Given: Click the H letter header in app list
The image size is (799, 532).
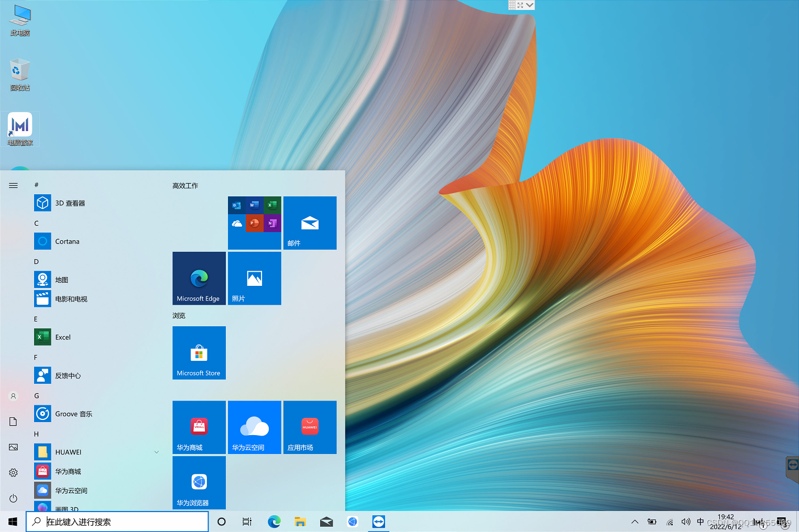Looking at the screenshot, I should pyautogui.click(x=37, y=434).
